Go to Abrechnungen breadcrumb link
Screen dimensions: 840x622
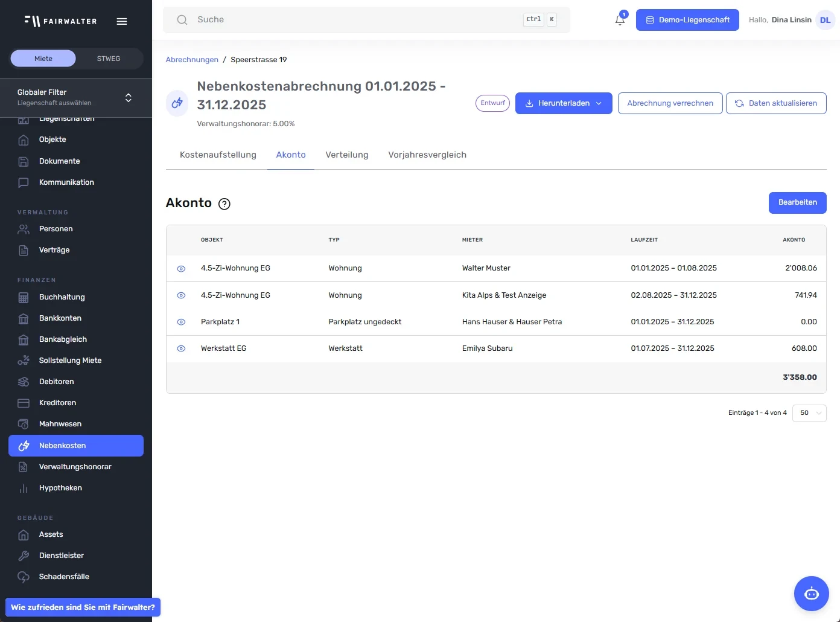192,60
